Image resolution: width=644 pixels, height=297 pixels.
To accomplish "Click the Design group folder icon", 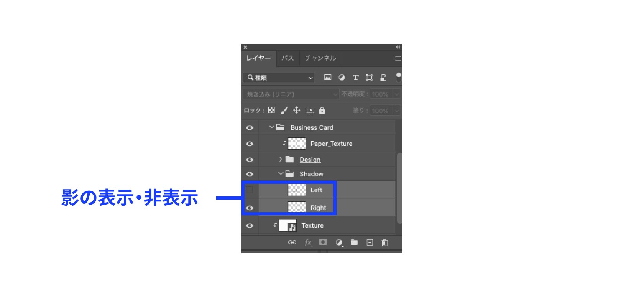I will [290, 159].
